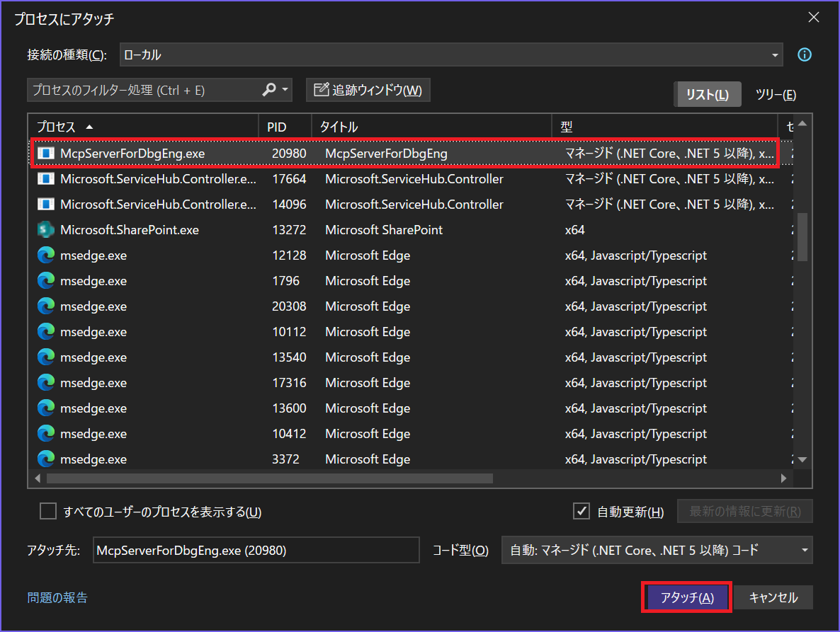Select type cell of msedge PID 13540
The image size is (840, 632).
636,357
